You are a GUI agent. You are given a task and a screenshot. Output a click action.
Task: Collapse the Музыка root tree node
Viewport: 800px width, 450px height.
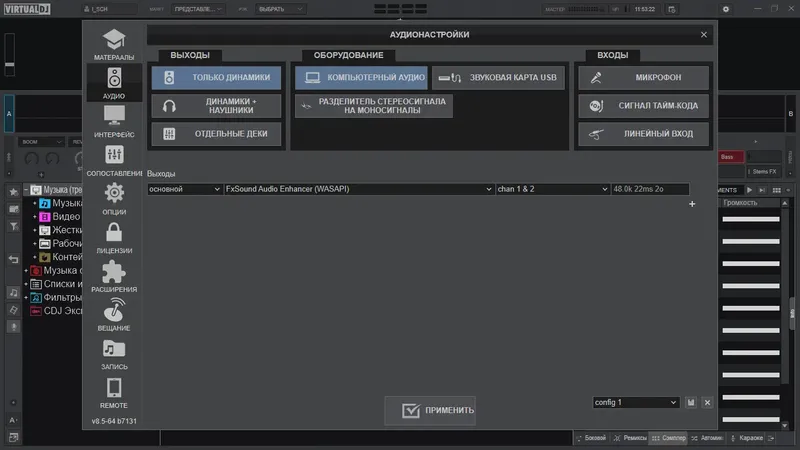26,190
